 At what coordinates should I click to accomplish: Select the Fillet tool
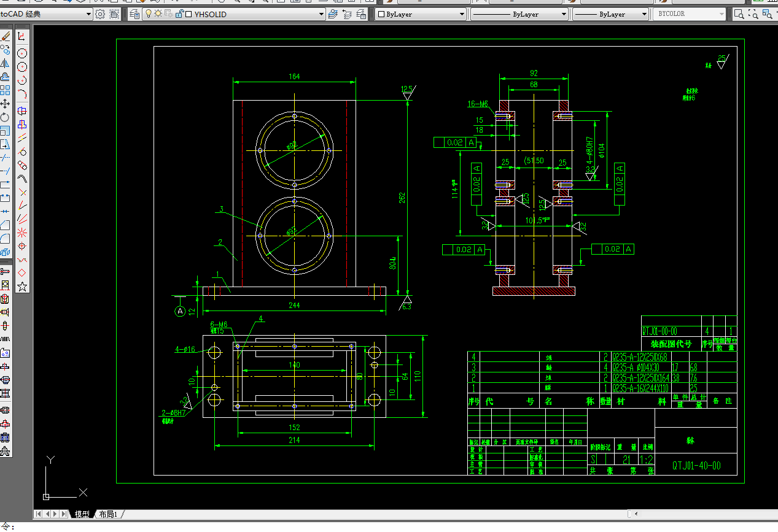tap(5, 237)
